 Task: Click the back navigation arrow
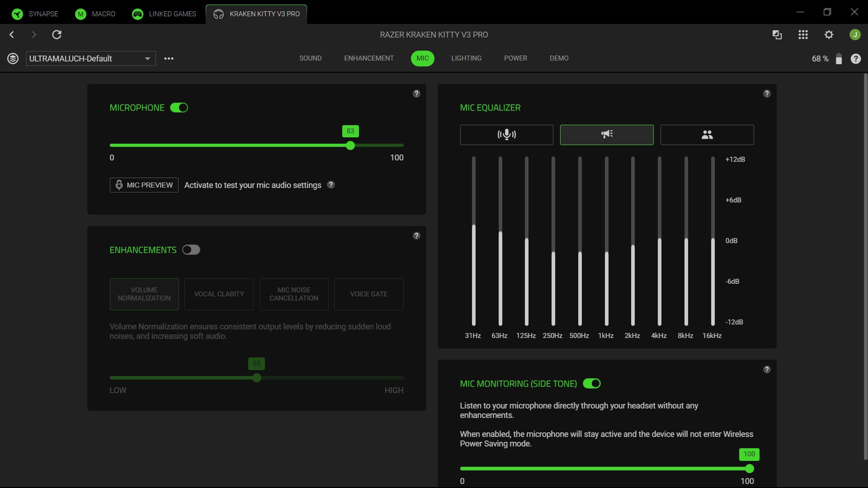12,34
